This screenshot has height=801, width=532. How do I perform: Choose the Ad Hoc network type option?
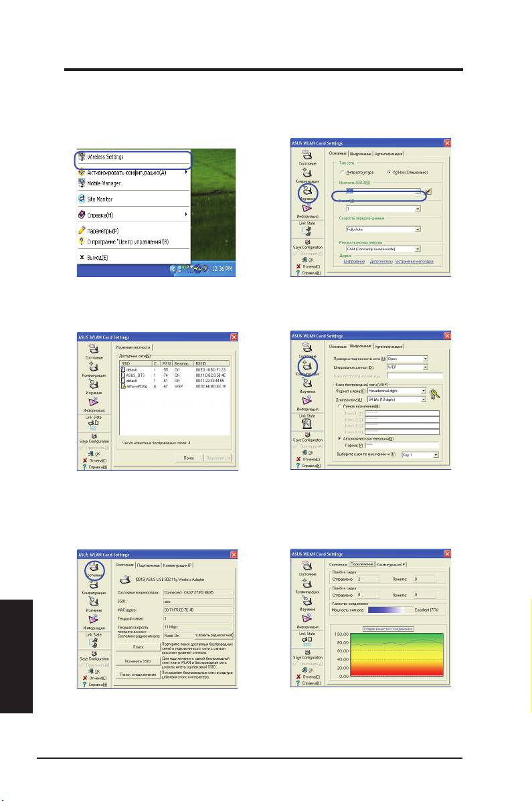point(389,173)
